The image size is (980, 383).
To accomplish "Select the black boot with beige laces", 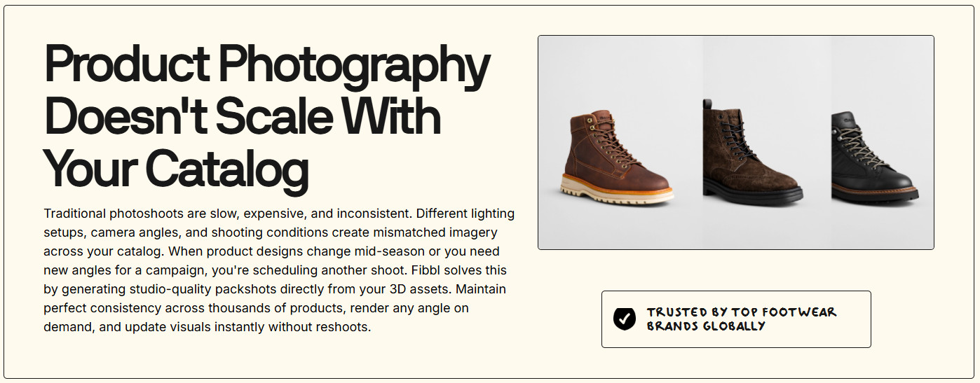I will pos(874,155).
